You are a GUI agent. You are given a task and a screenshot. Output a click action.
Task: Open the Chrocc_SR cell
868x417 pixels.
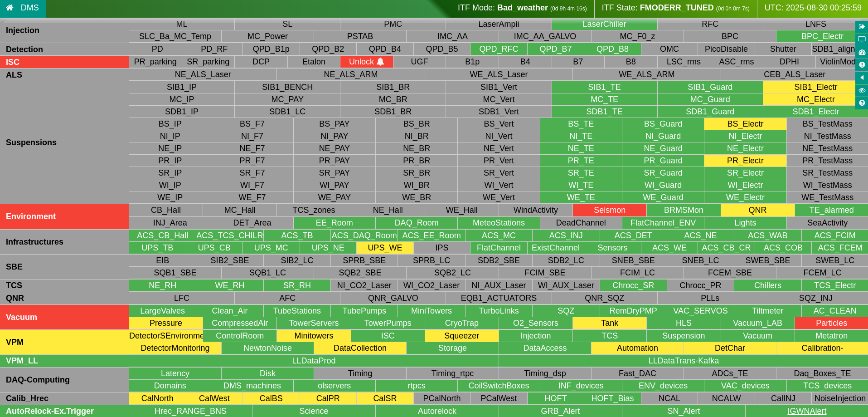click(x=633, y=285)
